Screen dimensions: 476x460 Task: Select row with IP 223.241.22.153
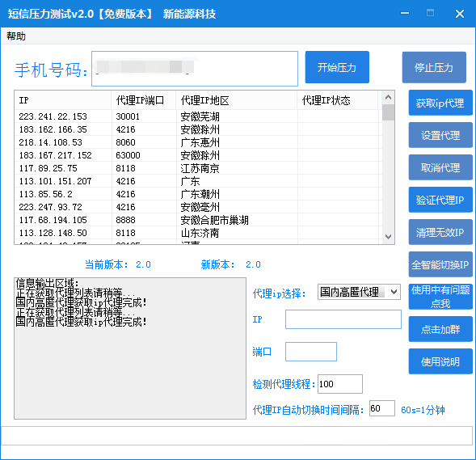(x=198, y=116)
